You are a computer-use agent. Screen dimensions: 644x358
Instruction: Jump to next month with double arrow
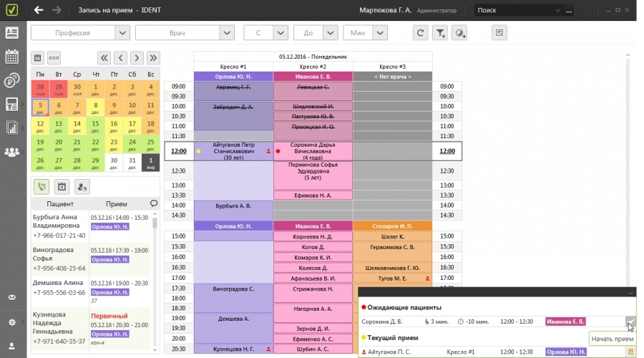point(153,58)
